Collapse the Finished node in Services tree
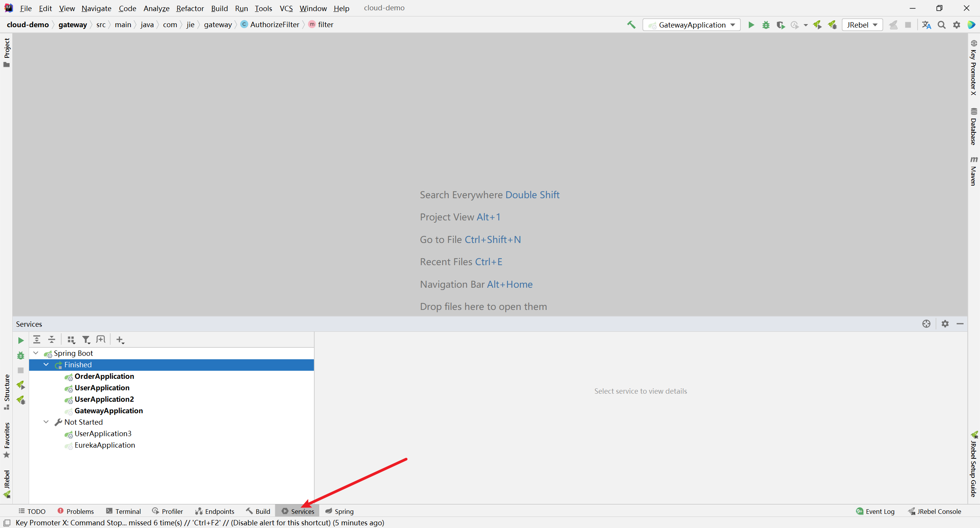 [x=46, y=365]
